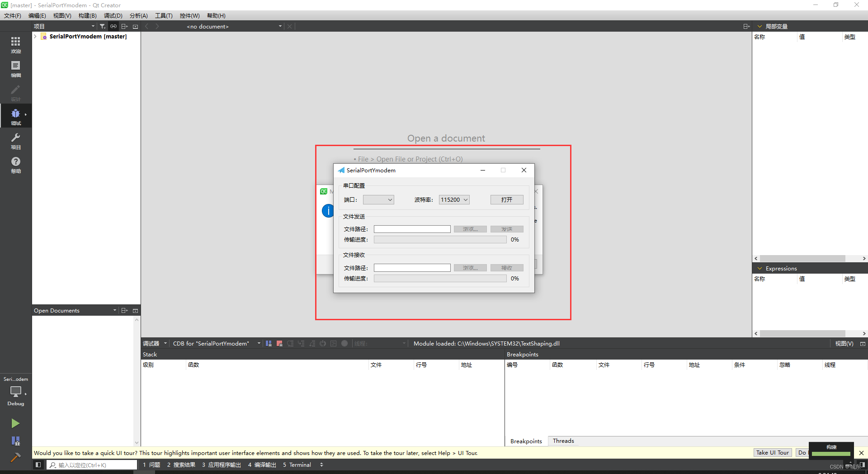Click the Take UI Tour button
Viewport: 868px width, 474px height.
772,452
